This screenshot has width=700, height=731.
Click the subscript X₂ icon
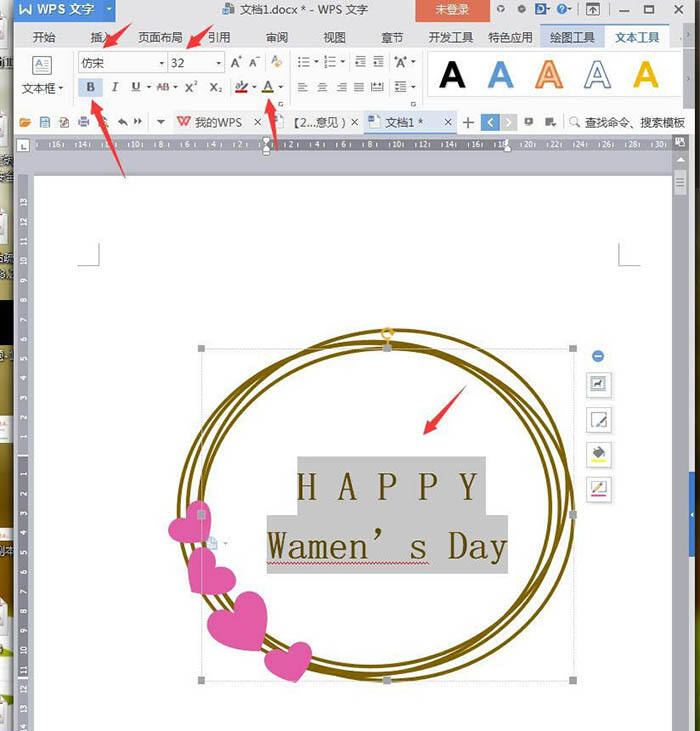(215, 87)
